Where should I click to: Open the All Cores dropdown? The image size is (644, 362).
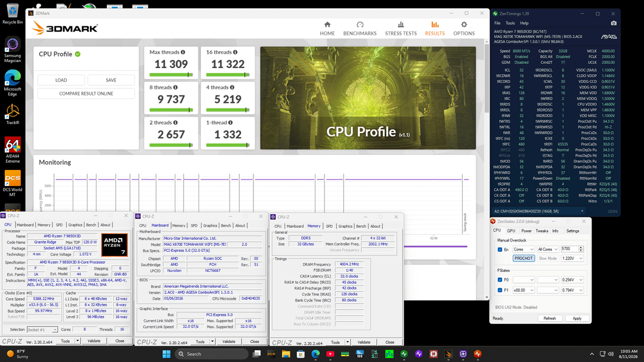point(548,249)
